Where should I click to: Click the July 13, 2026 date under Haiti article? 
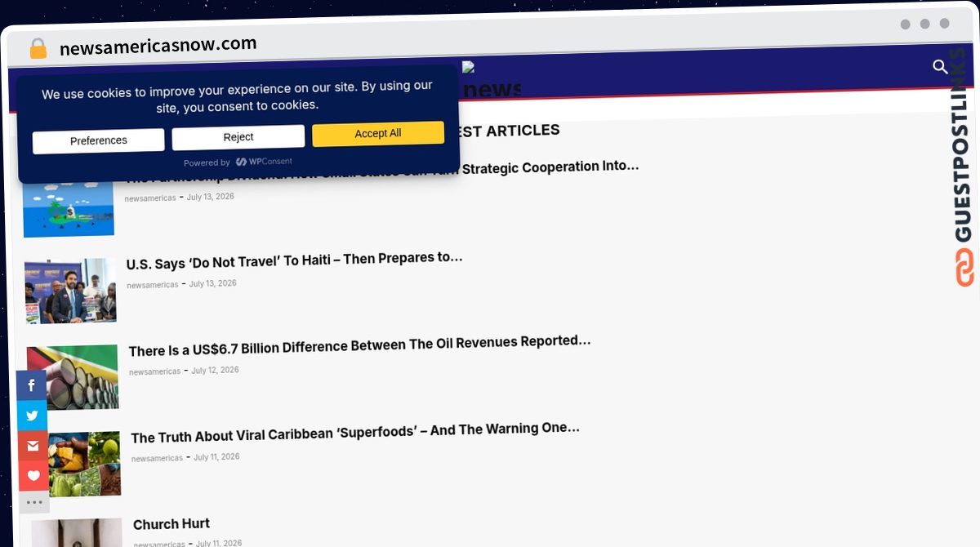[x=213, y=283]
